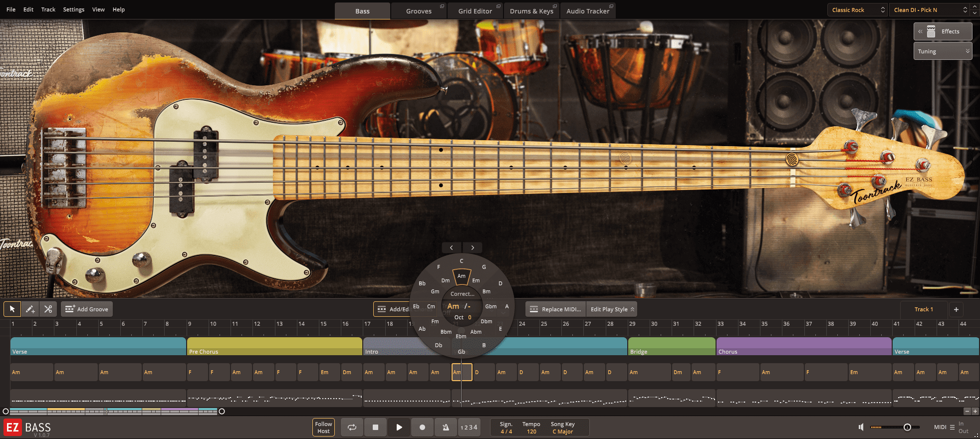The width and height of the screenshot is (980, 439).
Task: Open the Effects pedal panel
Action: [943, 31]
